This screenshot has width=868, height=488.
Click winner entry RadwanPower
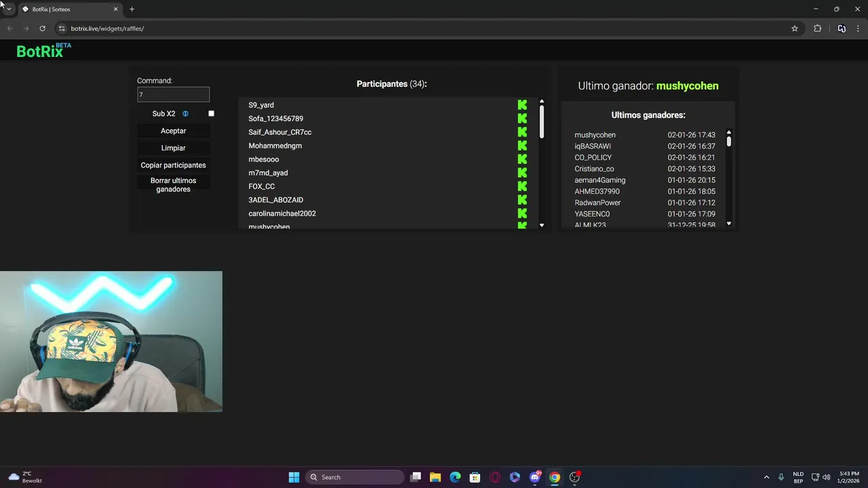597,203
